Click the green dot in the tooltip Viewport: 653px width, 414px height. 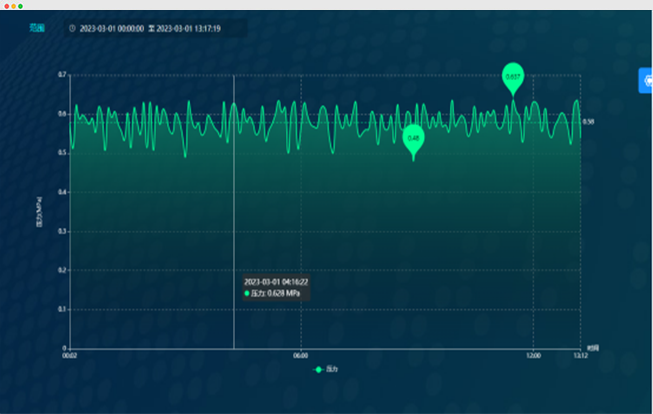247,293
